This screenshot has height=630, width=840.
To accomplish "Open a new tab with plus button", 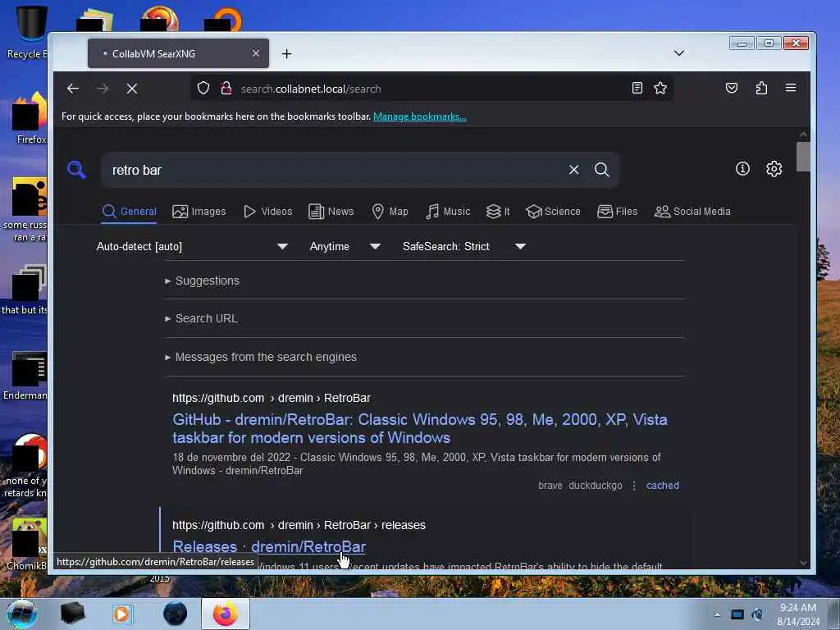I will tap(286, 53).
